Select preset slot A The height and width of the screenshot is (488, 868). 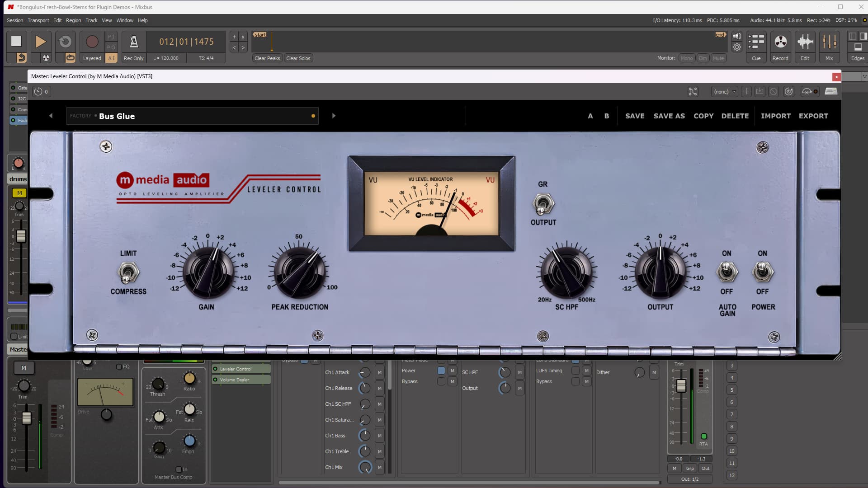[x=590, y=116]
